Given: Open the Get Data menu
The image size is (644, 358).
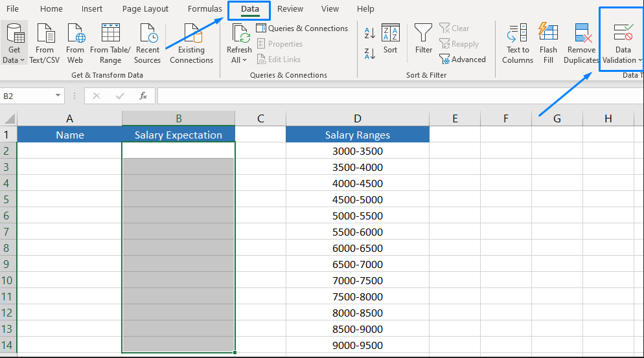Looking at the screenshot, I should point(14,43).
